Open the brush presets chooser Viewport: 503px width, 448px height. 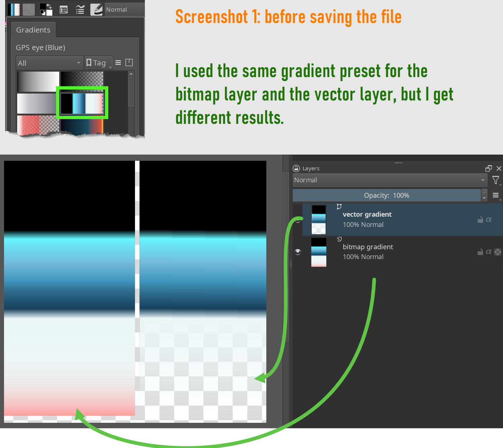pyautogui.click(x=80, y=10)
